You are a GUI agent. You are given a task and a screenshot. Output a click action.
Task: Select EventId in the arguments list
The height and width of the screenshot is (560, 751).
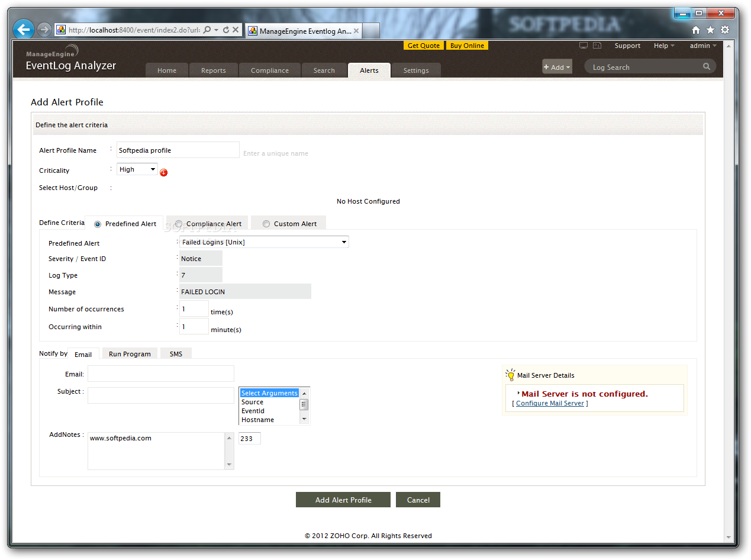coord(269,411)
